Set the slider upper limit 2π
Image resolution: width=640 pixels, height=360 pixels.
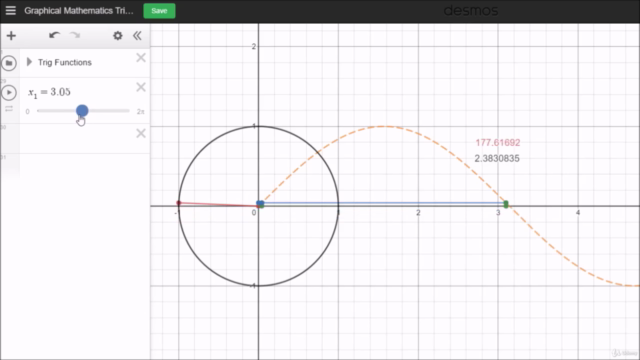click(140, 111)
